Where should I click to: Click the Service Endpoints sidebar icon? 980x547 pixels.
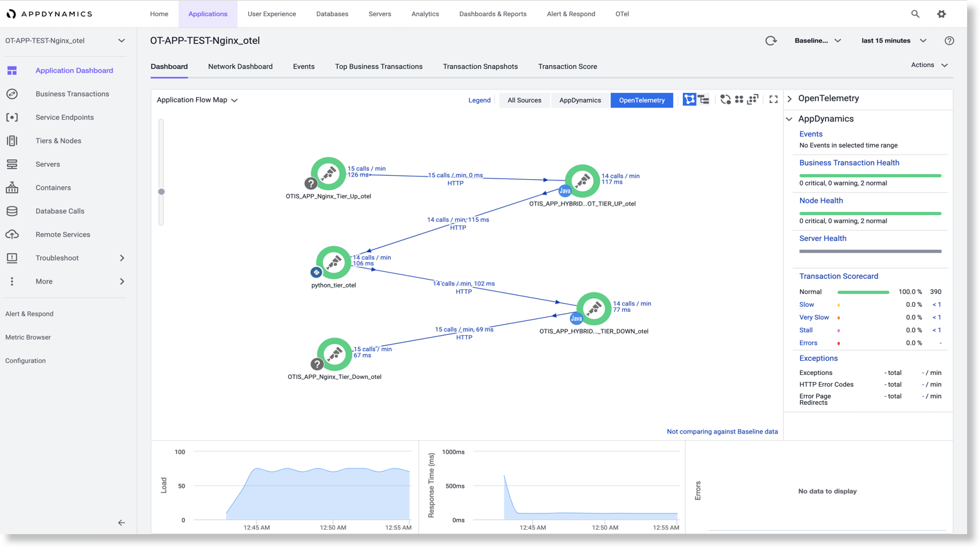(x=12, y=117)
